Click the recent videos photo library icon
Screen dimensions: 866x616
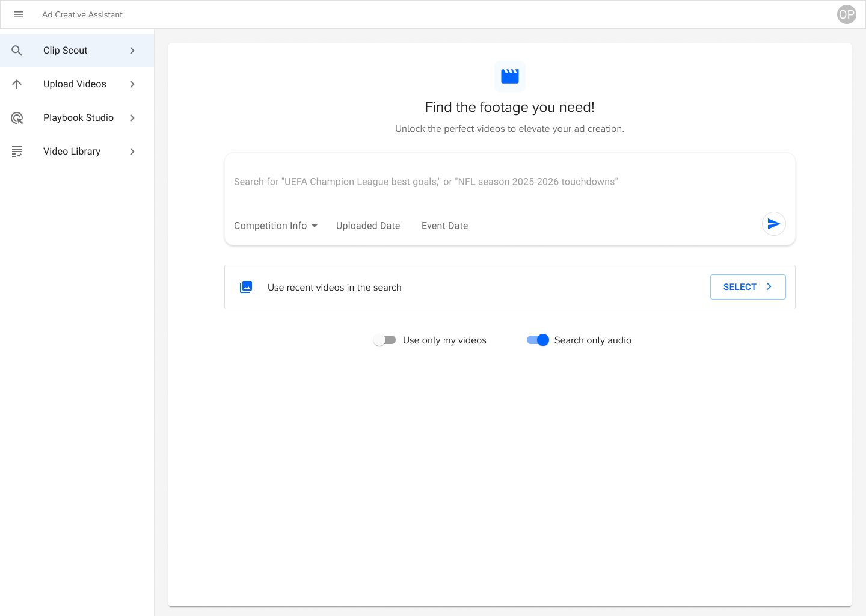coord(246,287)
